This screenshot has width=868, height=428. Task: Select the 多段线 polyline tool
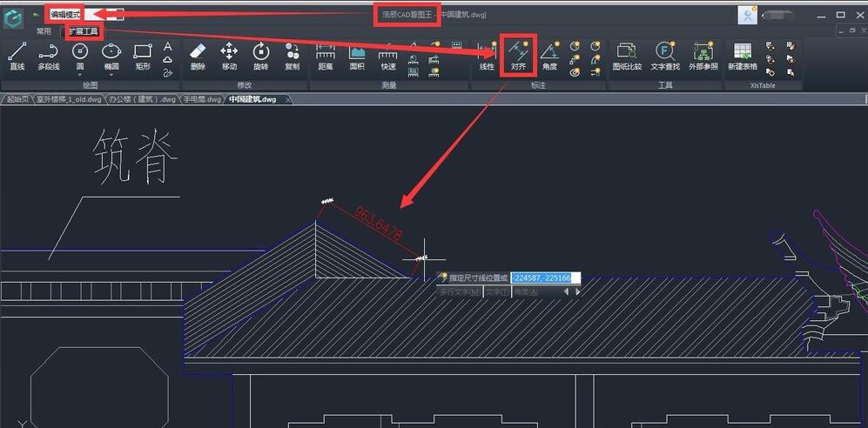point(48,56)
